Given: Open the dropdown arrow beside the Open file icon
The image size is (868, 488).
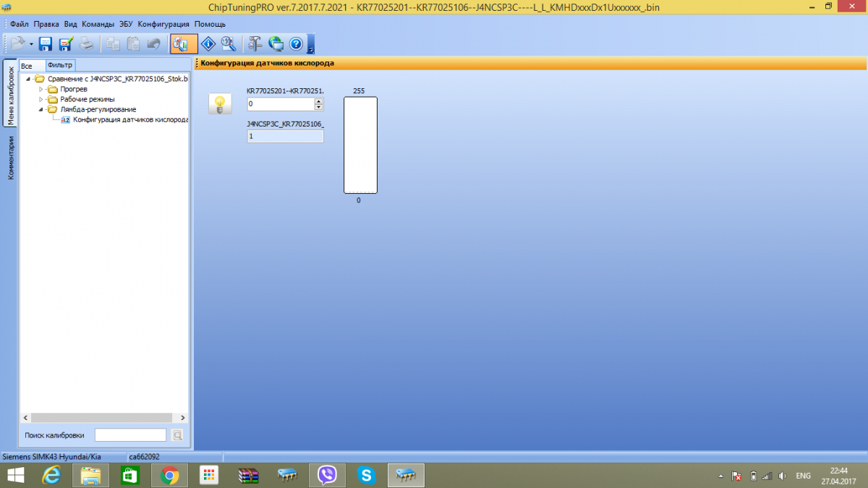Looking at the screenshot, I should (x=31, y=45).
